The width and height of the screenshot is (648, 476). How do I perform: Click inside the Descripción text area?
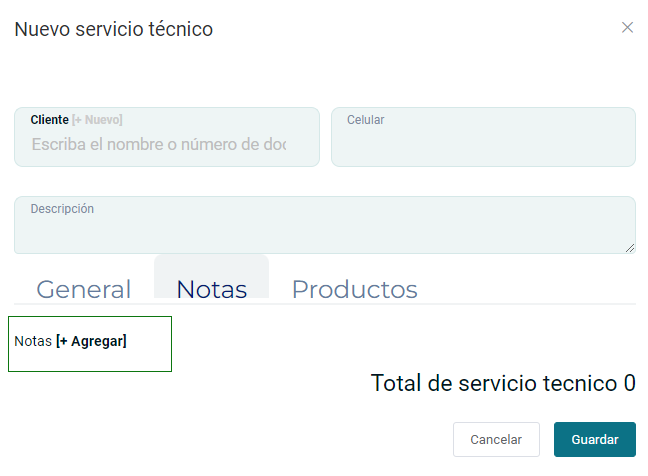pos(324,232)
